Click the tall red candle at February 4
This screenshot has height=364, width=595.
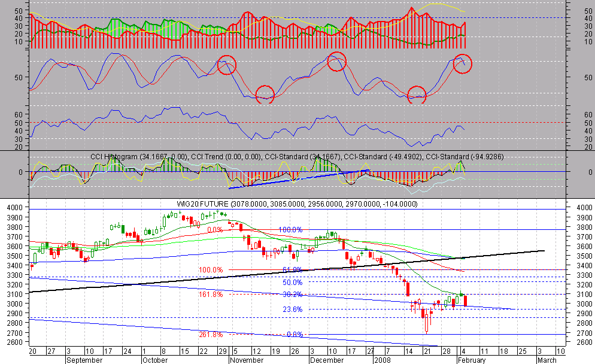pos(466,300)
